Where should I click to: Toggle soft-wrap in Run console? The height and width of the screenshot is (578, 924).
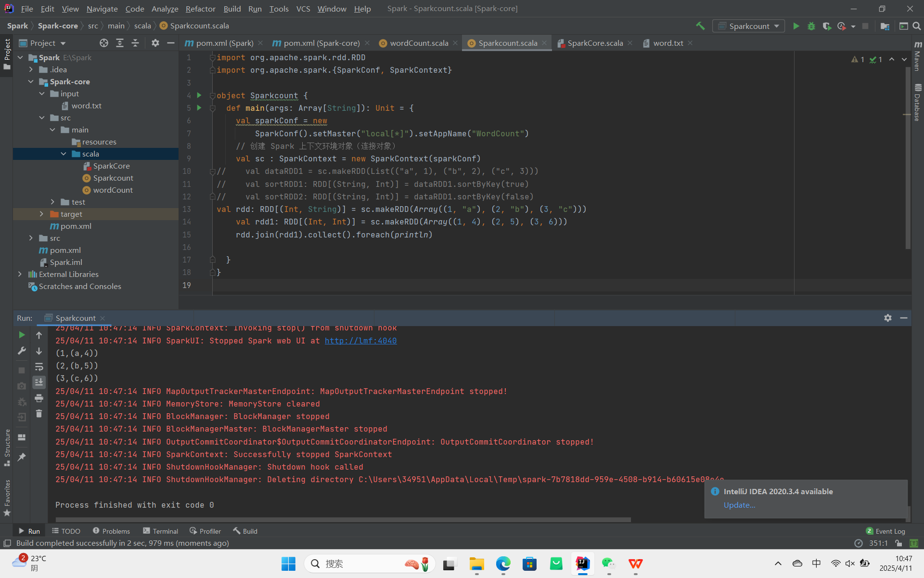pyautogui.click(x=39, y=367)
